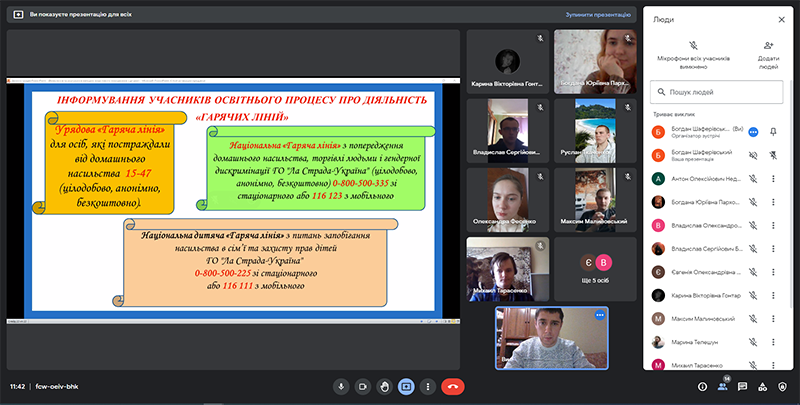This screenshot has width=800, height=405.
Task: Click the present screen button
Action: [x=406, y=387]
